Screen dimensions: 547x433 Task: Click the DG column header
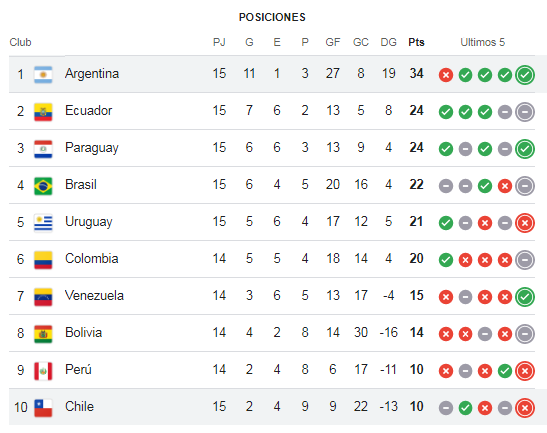click(x=388, y=42)
